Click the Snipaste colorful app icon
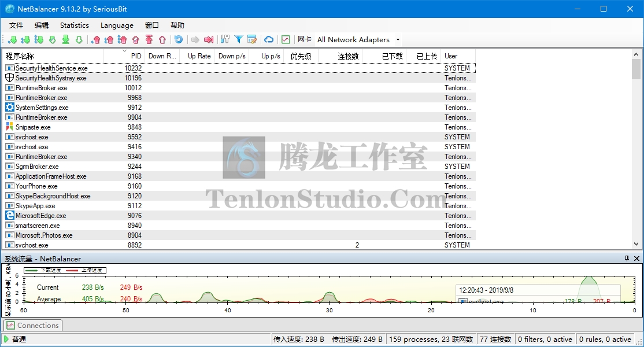This screenshot has width=644, height=347. [x=9, y=127]
